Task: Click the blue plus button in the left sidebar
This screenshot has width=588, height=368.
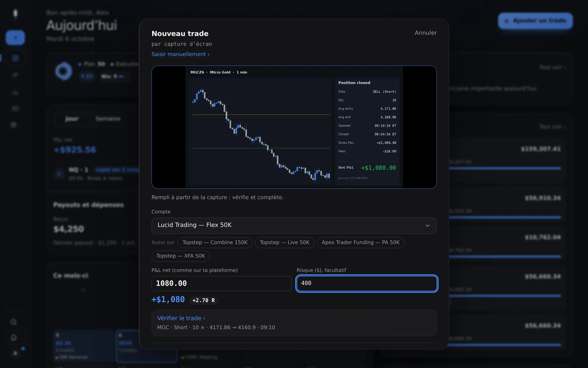Action: tap(15, 38)
